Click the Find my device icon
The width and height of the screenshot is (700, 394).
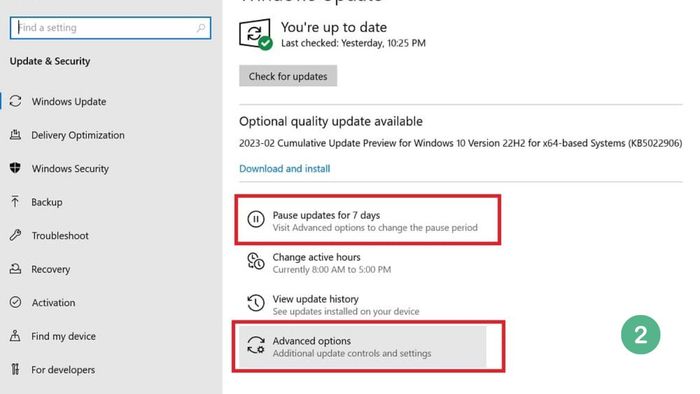(x=15, y=336)
